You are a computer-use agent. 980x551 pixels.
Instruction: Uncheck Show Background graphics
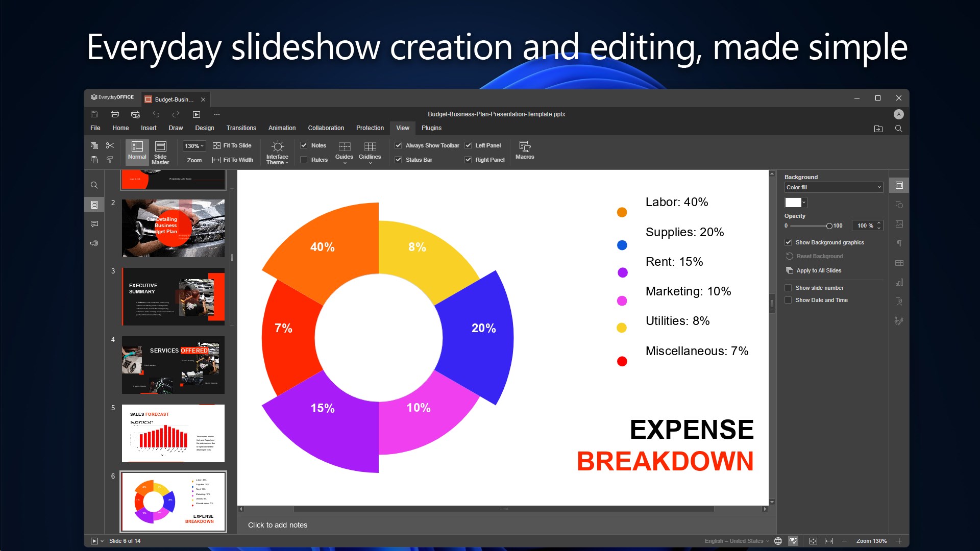click(788, 242)
